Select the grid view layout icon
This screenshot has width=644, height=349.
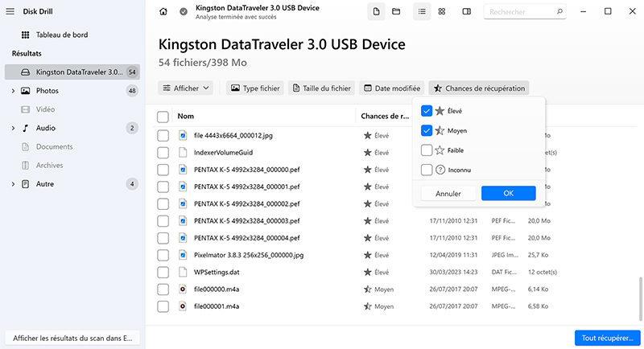tap(442, 12)
